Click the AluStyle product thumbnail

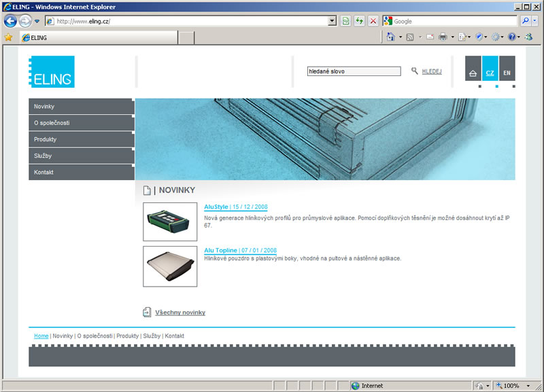(170, 221)
